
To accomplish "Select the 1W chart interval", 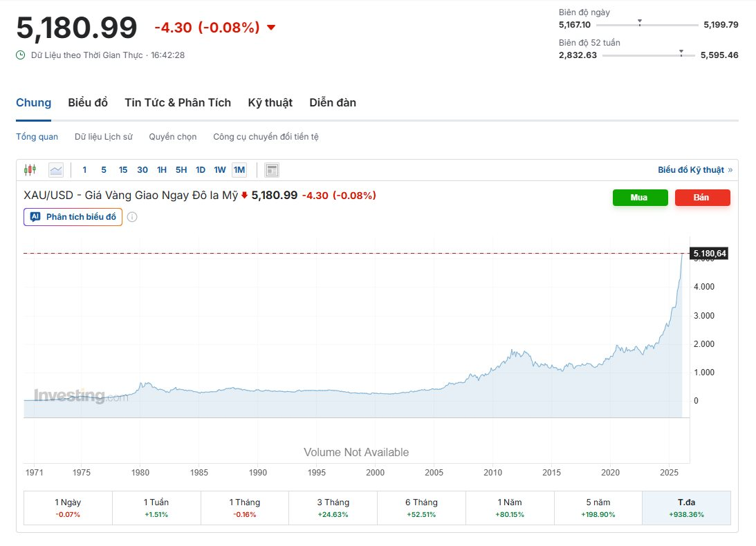I will pyautogui.click(x=220, y=170).
